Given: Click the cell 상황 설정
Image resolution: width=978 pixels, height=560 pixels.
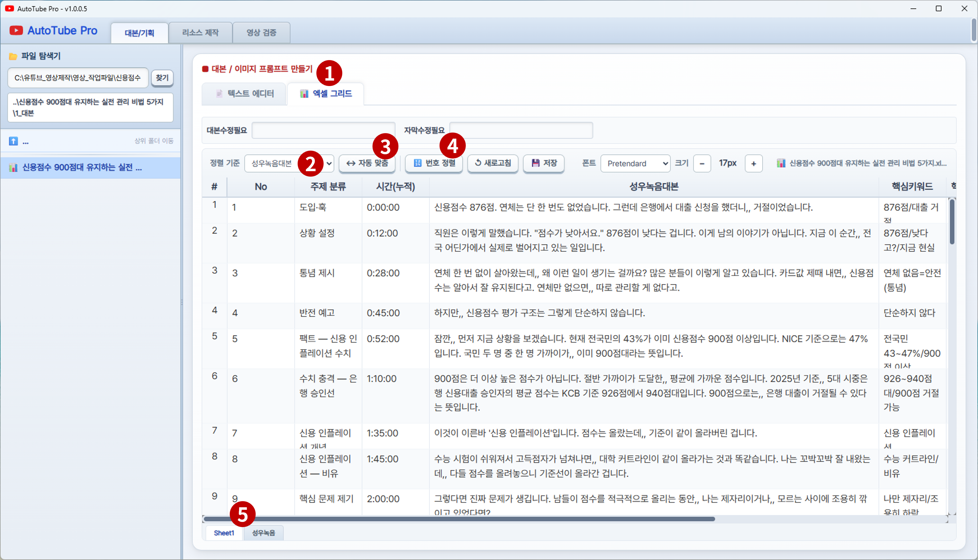Looking at the screenshot, I should tap(328, 243).
